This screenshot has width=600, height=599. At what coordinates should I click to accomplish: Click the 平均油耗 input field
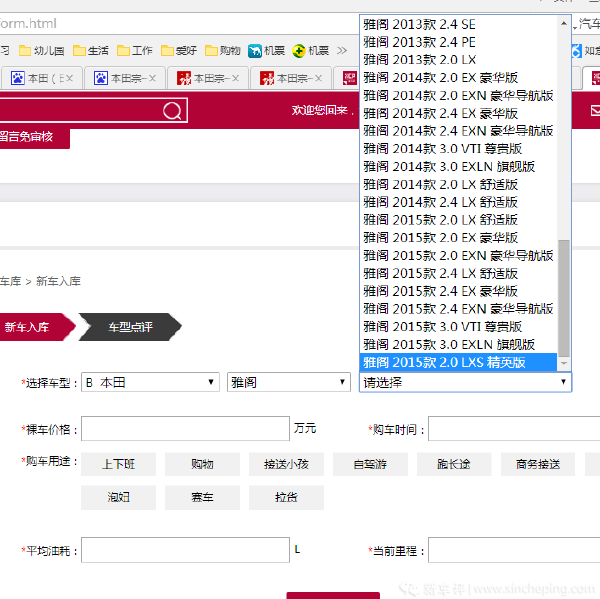[185, 550]
